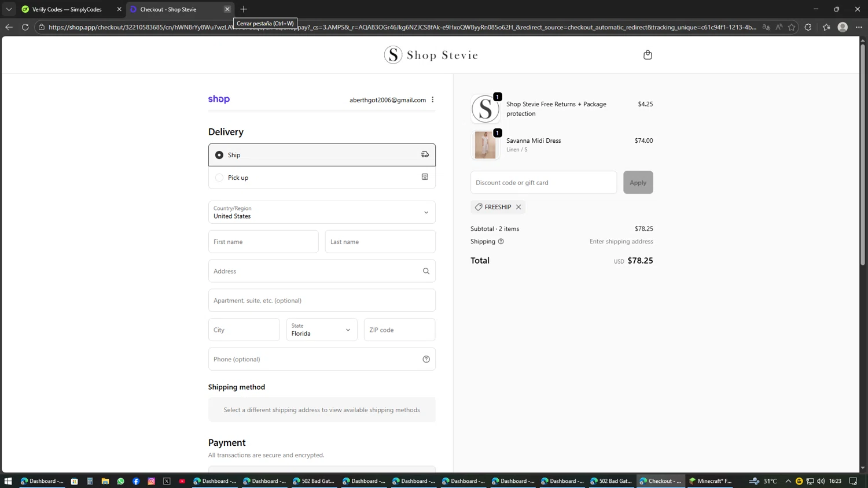Open the tab search dropdown arrow
Image resolution: width=868 pixels, height=488 pixels.
pyautogui.click(x=9, y=9)
